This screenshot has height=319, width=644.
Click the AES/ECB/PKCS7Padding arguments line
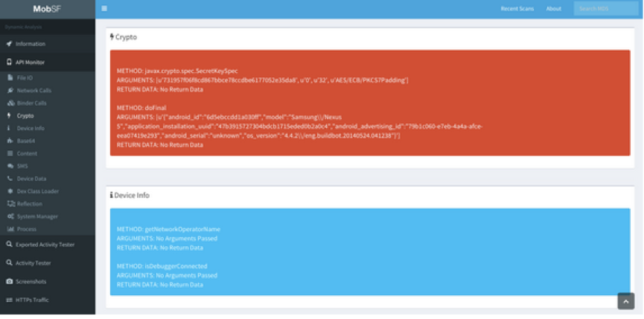(x=263, y=80)
